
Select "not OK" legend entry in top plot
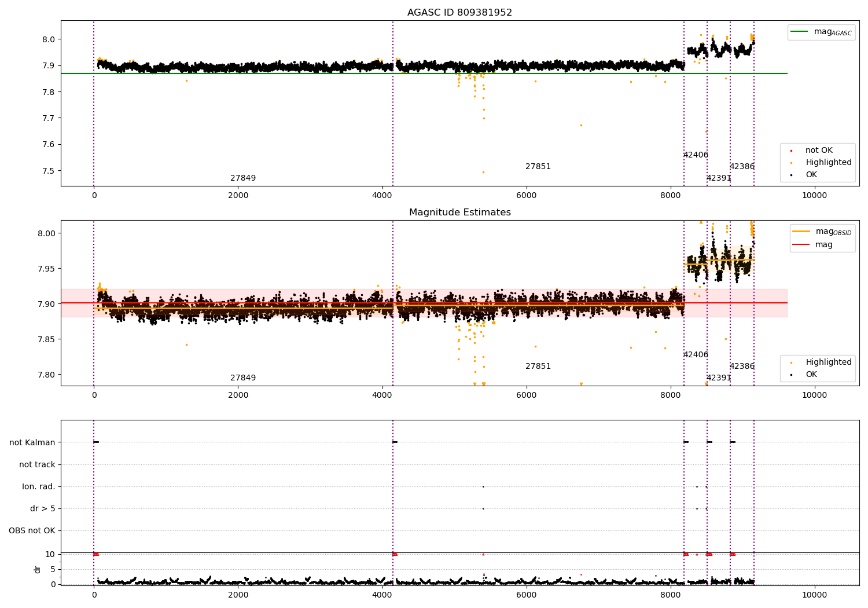[819, 150]
